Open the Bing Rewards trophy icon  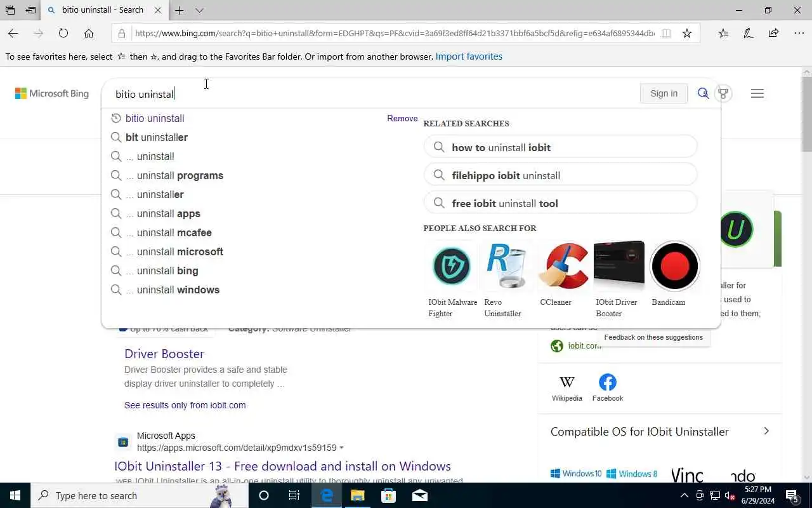click(x=723, y=94)
